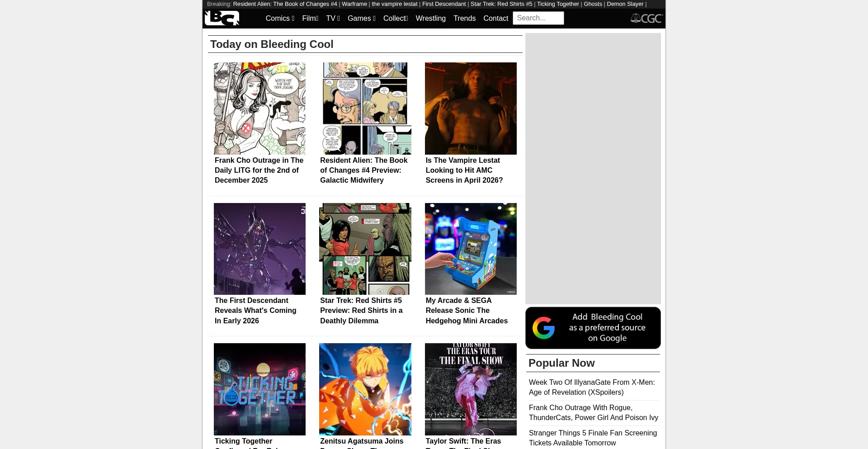The height and width of the screenshot is (449, 868).
Task: Expand the Film dropdown menu
Action: (x=310, y=19)
